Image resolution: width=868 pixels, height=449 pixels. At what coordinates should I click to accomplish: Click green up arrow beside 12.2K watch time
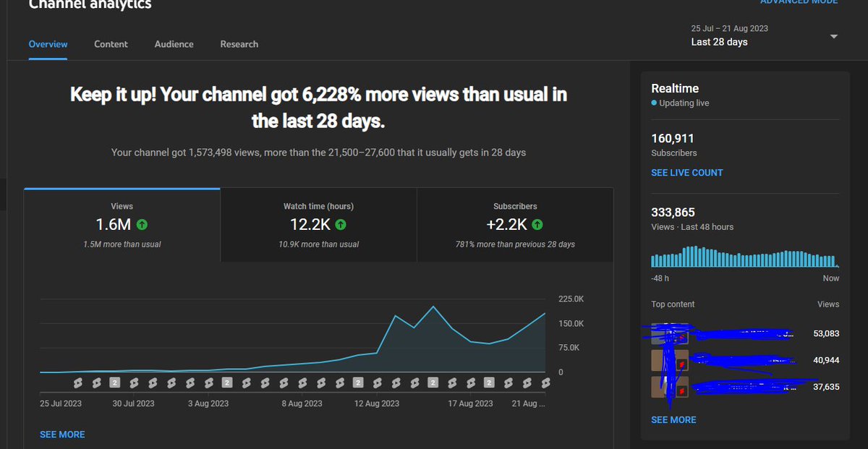coord(340,224)
